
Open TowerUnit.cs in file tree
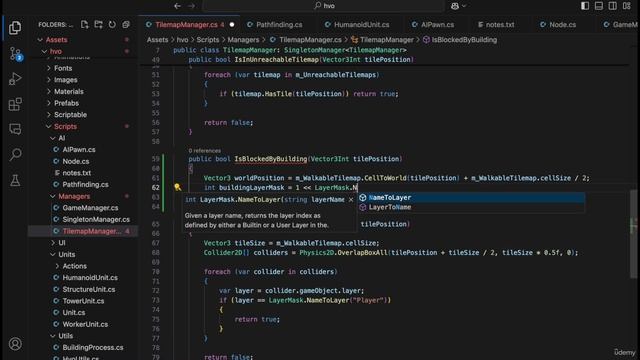point(83,301)
